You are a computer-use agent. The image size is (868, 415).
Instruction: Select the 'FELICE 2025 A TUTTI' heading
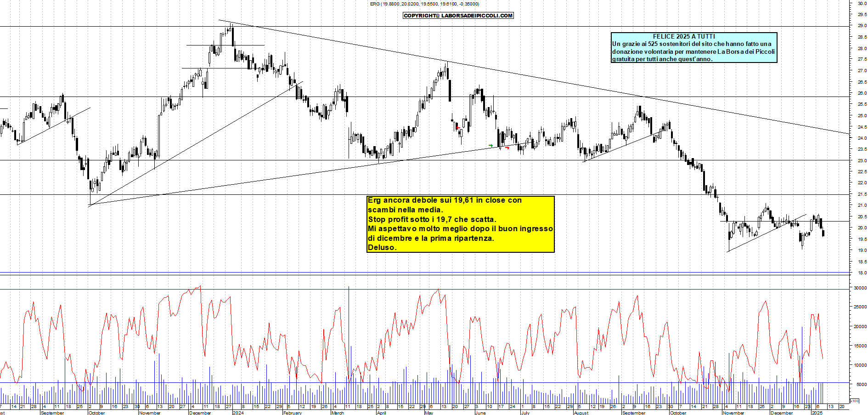pos(684,36)
